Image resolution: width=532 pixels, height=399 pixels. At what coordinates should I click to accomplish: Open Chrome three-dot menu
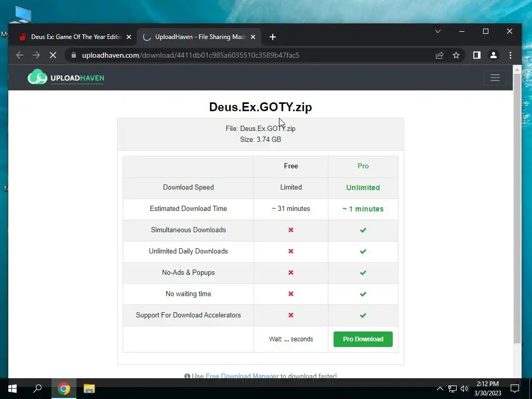[x=510, y=55]
